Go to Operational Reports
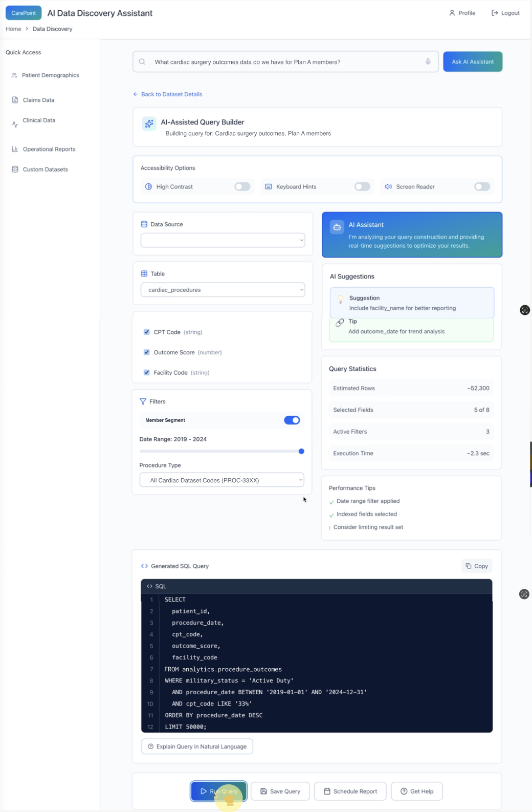This screenshot has width=532, height=812. click(49, 149)
